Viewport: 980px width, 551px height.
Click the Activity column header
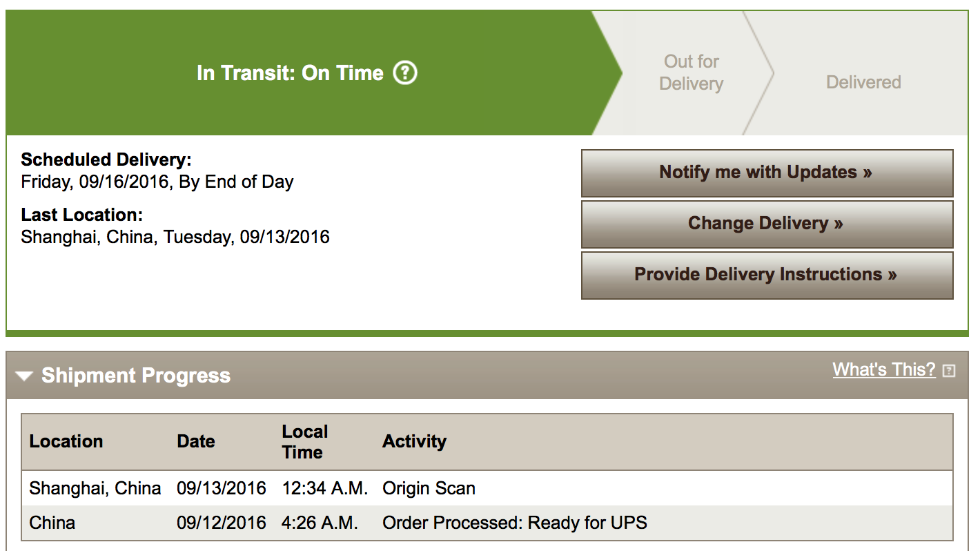tap(414, 441)
